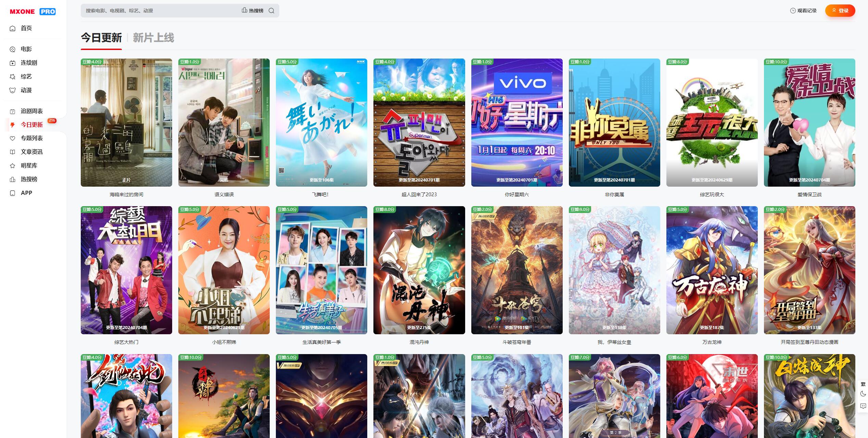
Task: Open the 飞舞吧! poster
Action: pyautogui.click(x=321, y=123)
